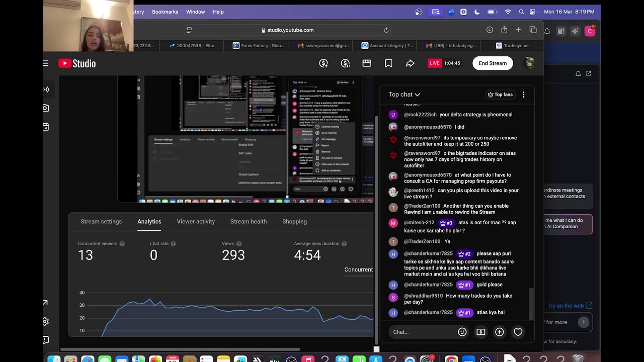The image size is (644, 362).
Task: Click the Super Chat dollar icon in chat box
Action: (480, 332)
